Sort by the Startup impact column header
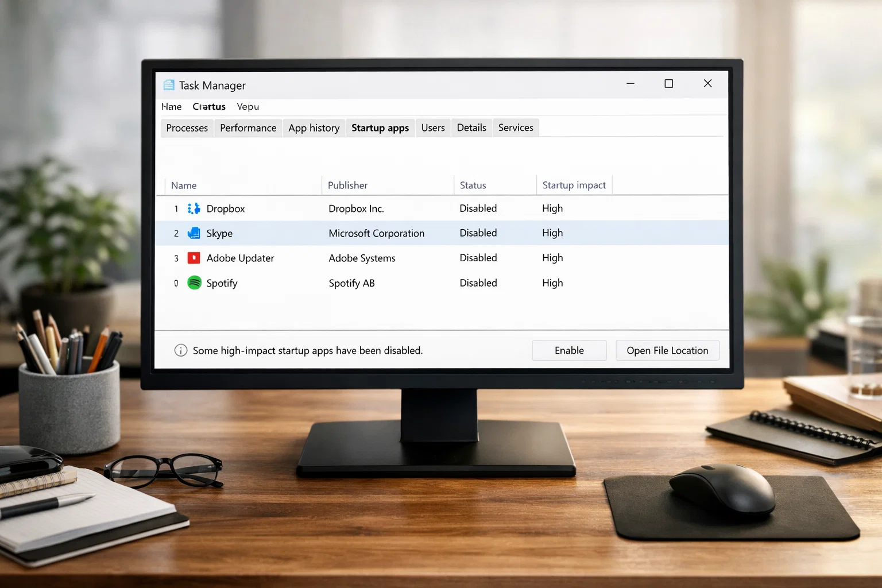 coord(574,185)
